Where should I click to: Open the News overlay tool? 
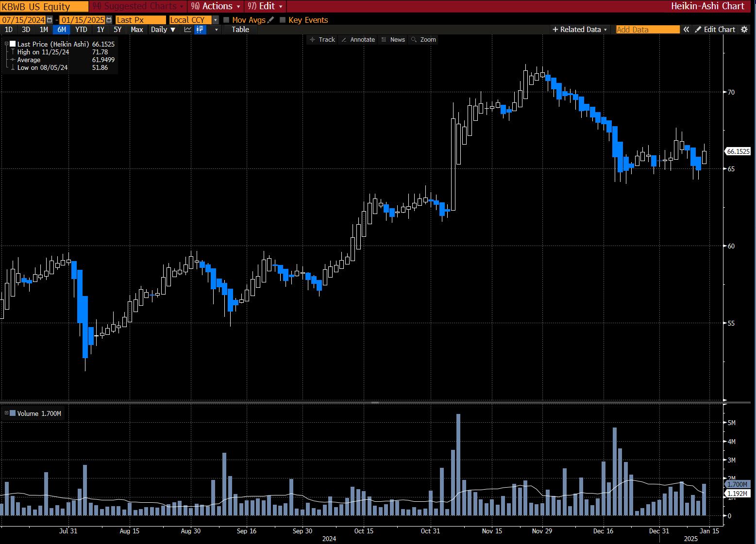click(x=393, y=40)
